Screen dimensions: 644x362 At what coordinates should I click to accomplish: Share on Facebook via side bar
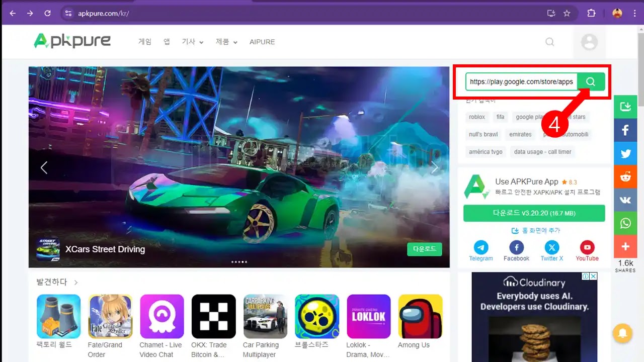click(625, 130)
